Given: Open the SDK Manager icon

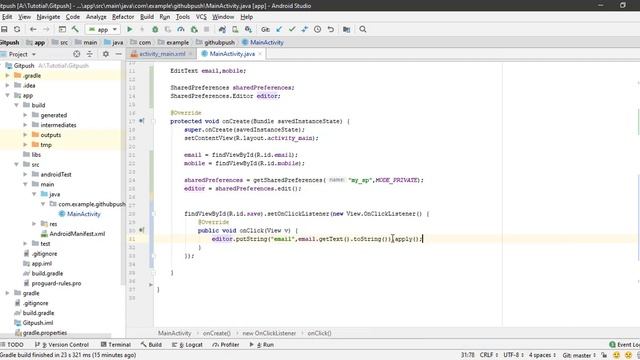Looking at the screenshot, I should (x=248, y=29).
